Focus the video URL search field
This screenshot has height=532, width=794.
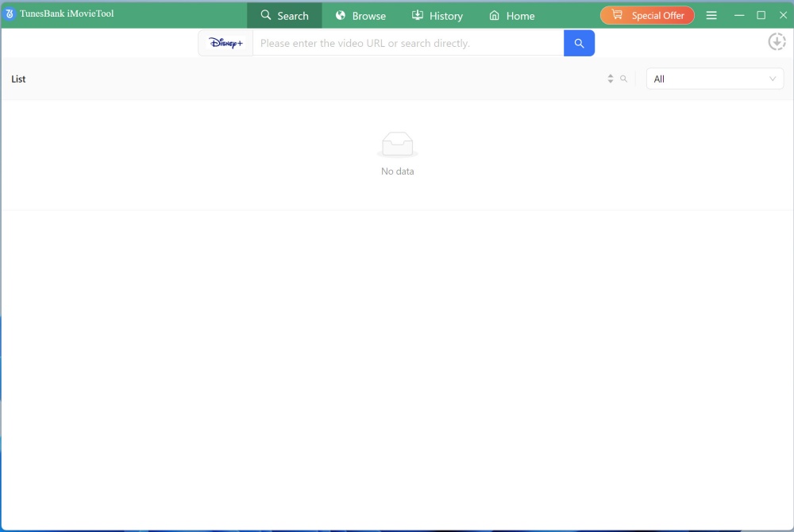pyautogui.click(x=408, y=43)
